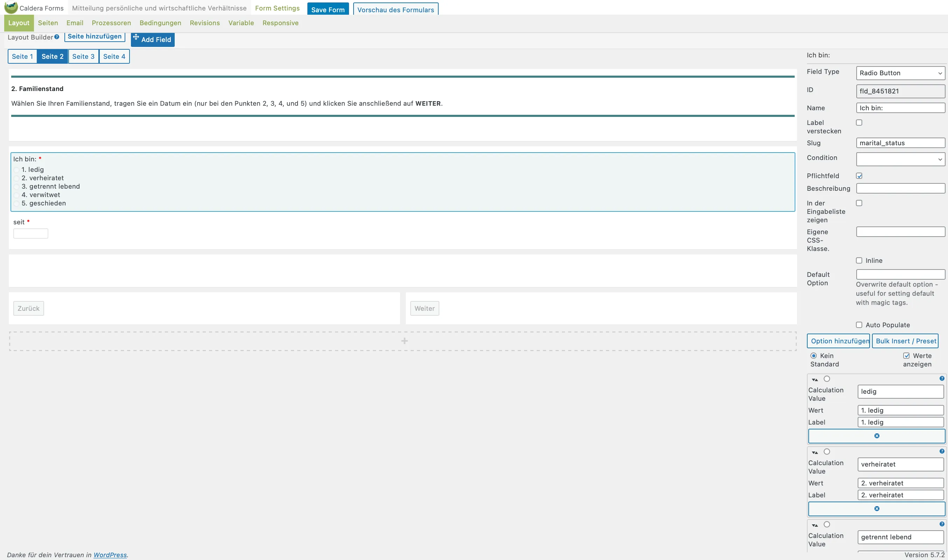Enable the Inline checkbox
This screenshot has width=948, height=560.
click(859, 261)
